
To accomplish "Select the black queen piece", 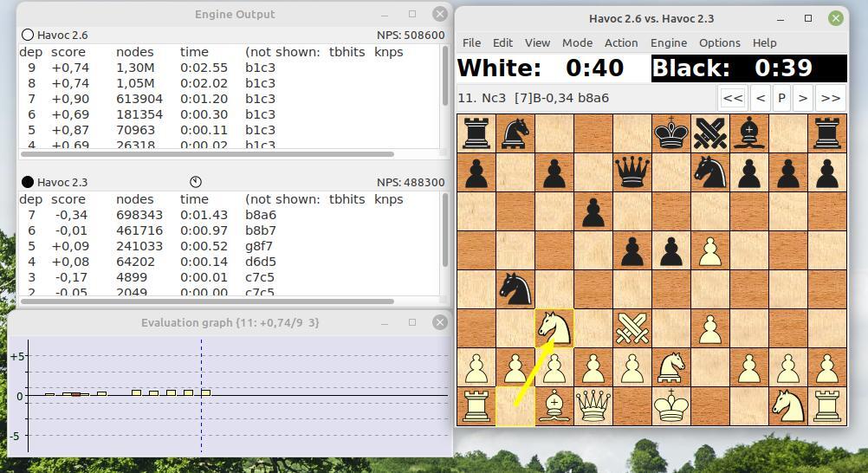I will 632,172.
